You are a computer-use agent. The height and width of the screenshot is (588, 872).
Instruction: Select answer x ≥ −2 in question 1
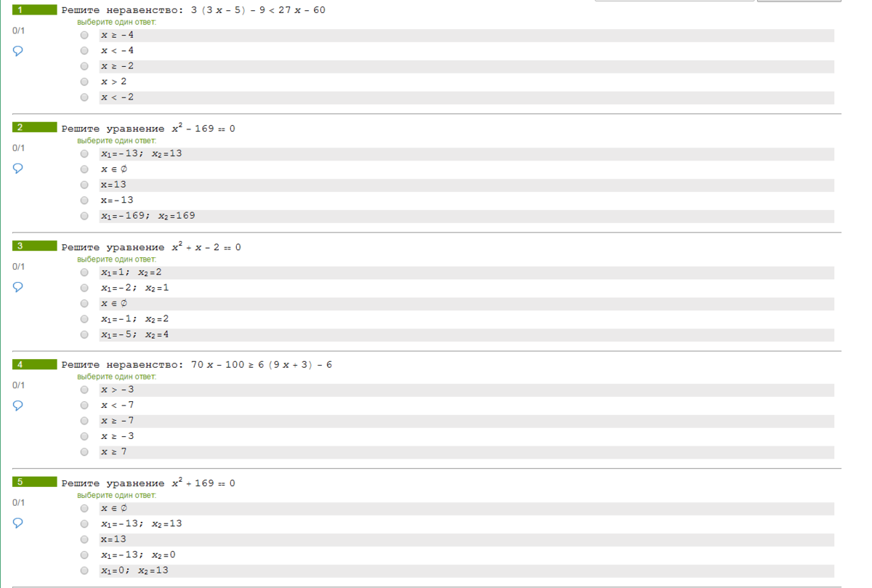pos(84,66)
